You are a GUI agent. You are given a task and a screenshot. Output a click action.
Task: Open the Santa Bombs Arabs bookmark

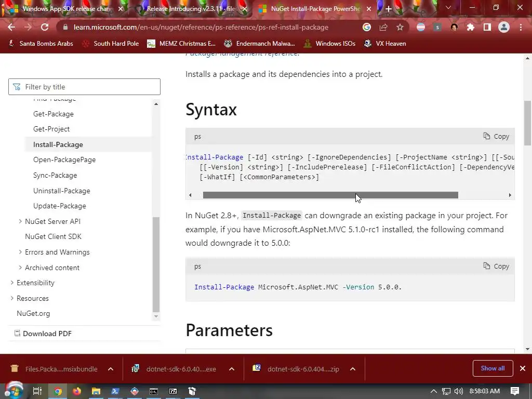point(41,44)
